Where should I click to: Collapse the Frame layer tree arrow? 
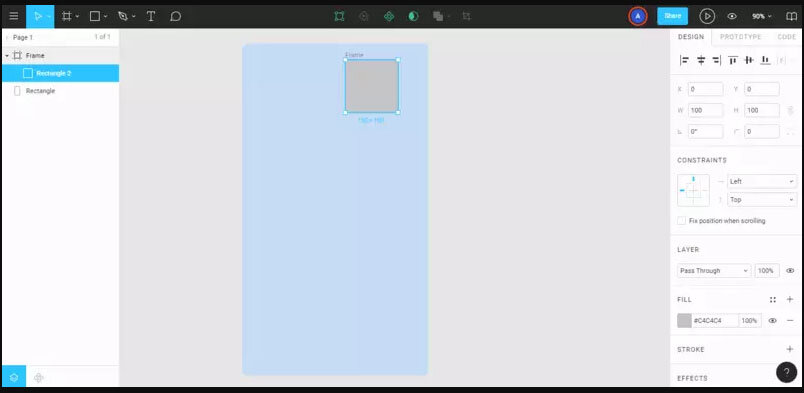pyautogui.click(x=7, y=55)
